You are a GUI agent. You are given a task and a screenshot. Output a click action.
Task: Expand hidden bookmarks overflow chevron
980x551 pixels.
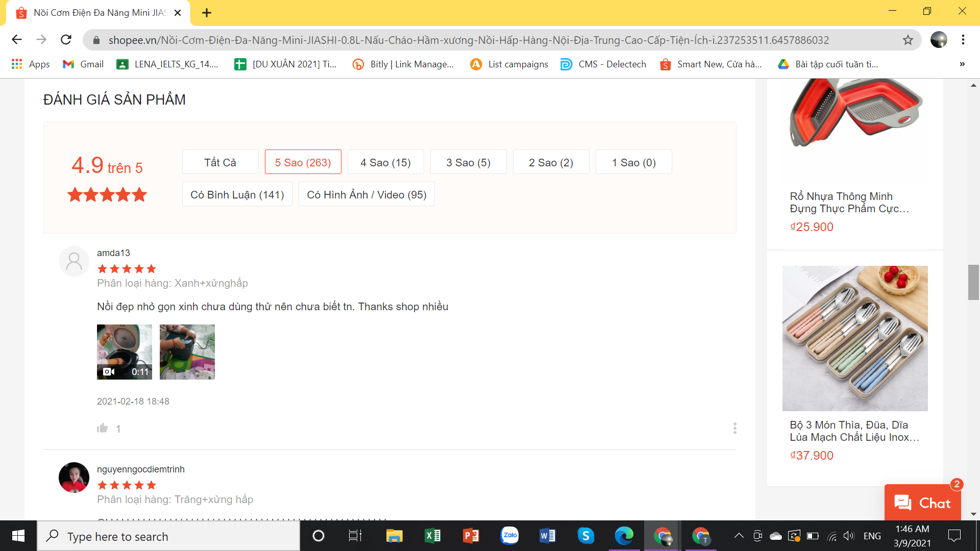tap(962, 64)
